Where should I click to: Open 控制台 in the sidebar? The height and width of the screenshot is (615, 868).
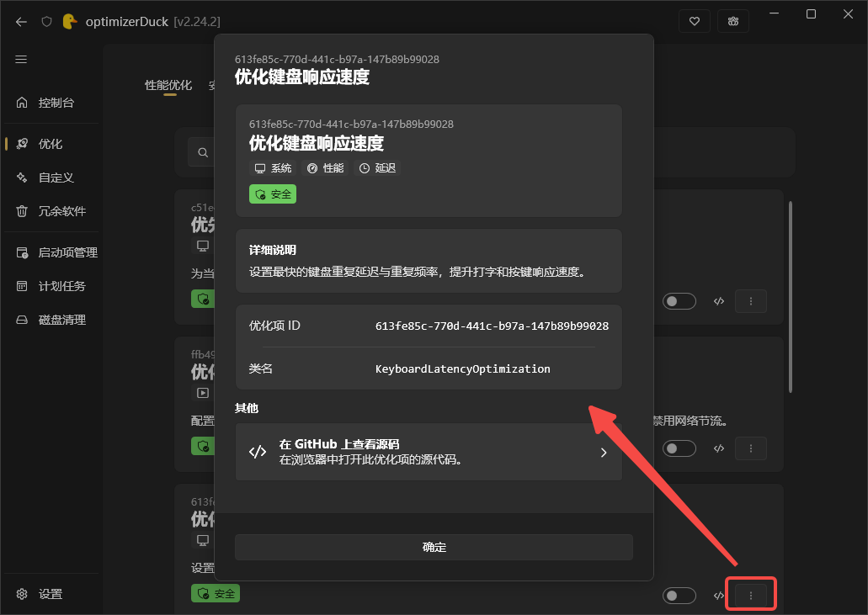(51, 103)
